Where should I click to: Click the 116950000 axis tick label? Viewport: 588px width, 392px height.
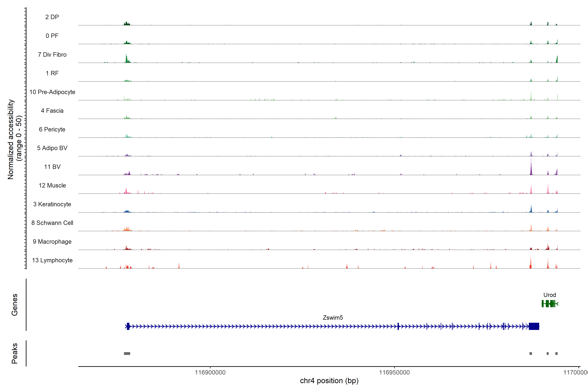pyautogui.click(x=394, y=372)
